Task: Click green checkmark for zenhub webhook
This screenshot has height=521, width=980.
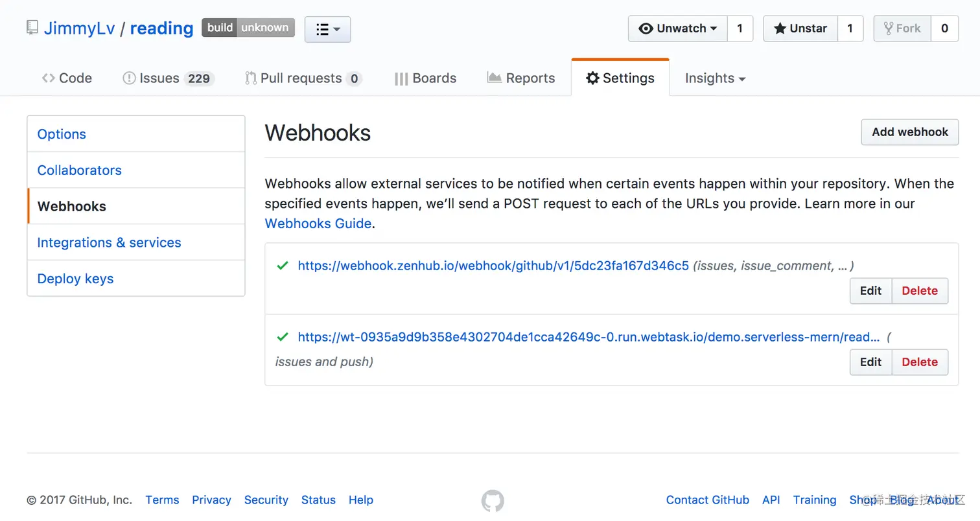Action: pos(283,266)
